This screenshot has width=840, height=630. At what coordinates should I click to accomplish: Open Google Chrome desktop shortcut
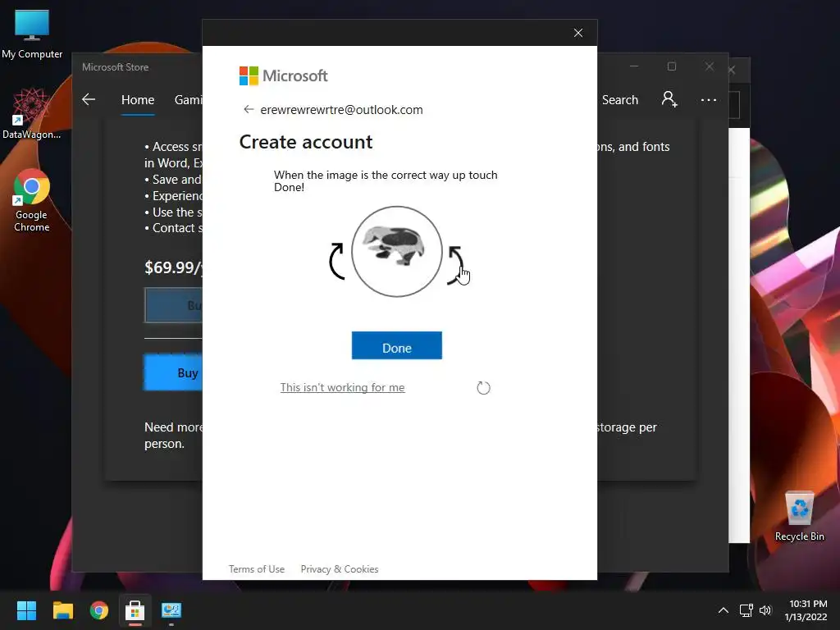[x=32, y=201]
